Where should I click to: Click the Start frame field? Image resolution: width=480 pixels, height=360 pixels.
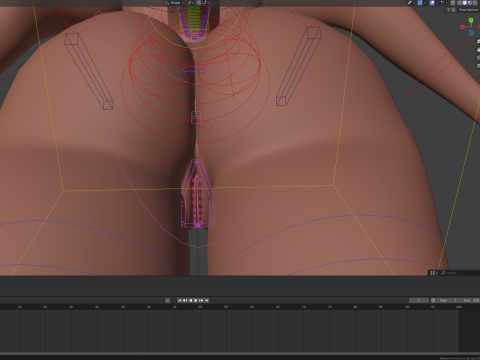point(447,300)
